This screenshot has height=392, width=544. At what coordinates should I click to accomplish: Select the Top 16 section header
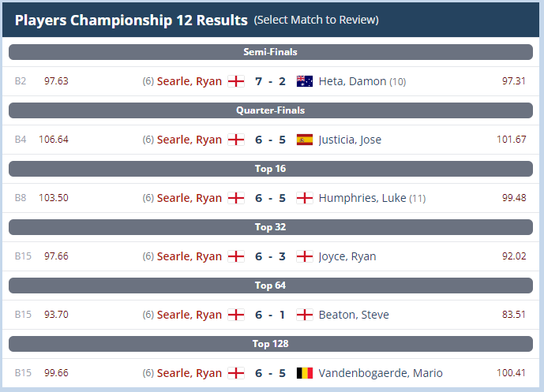pos(271,169)
